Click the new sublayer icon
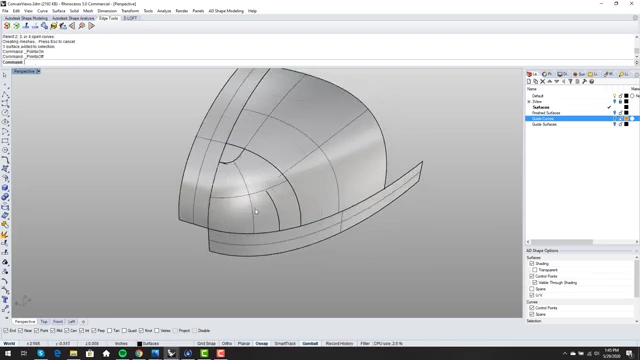 [536, 82]
